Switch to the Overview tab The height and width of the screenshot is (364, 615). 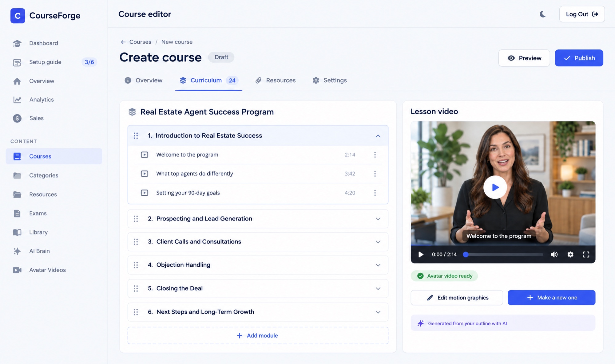[x=143, y=80]
